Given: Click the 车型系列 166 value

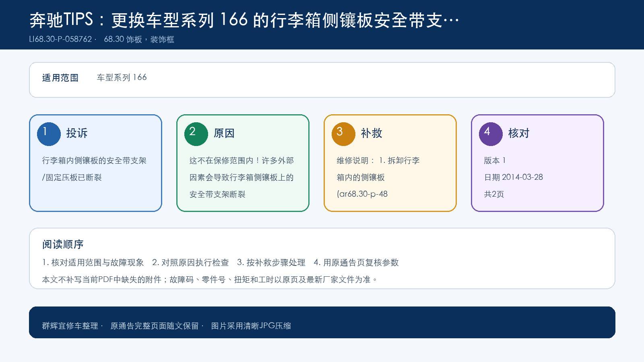Looking at the screenshot, I should coord(122,77).
